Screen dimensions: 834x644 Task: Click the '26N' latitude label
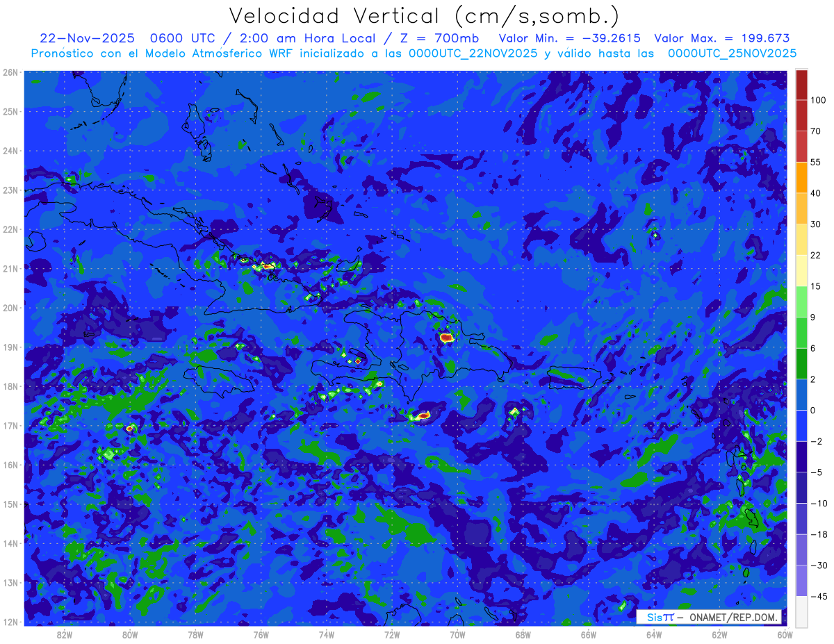(10, 72)
